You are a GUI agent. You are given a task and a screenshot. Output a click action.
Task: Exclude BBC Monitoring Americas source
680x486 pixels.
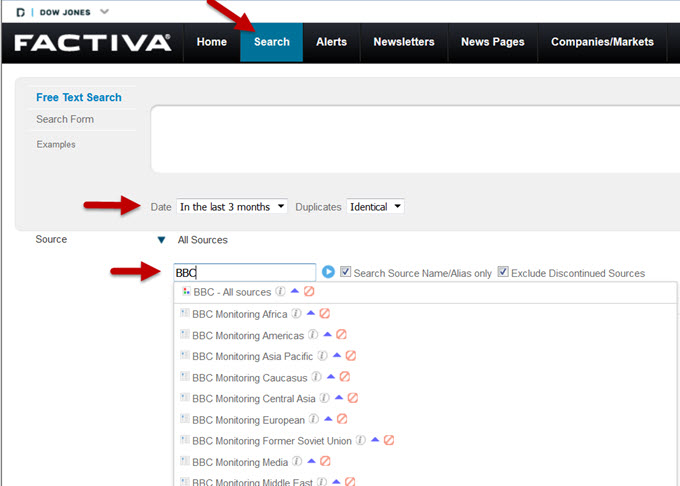pyautogui.click(x=342, y=334)
